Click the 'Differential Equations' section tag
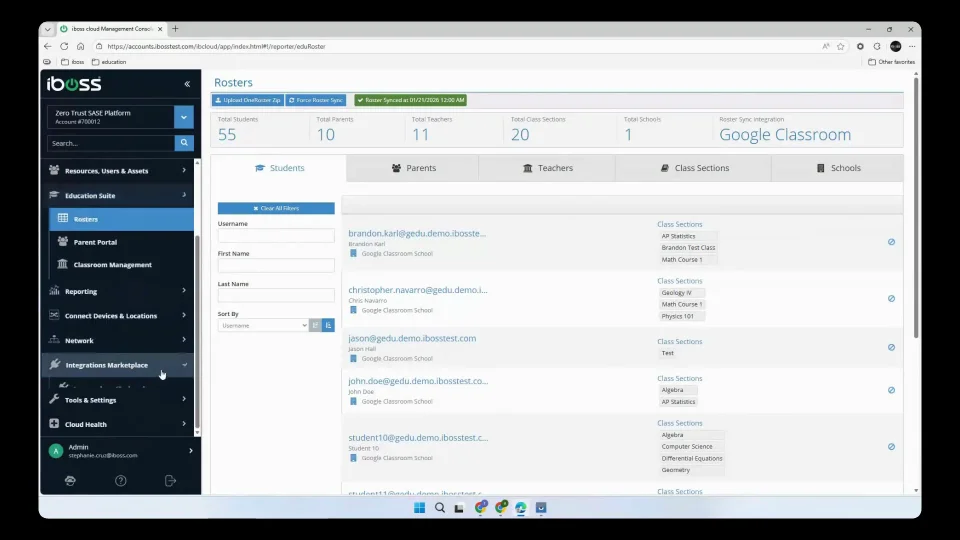 [x=692, y=459]
